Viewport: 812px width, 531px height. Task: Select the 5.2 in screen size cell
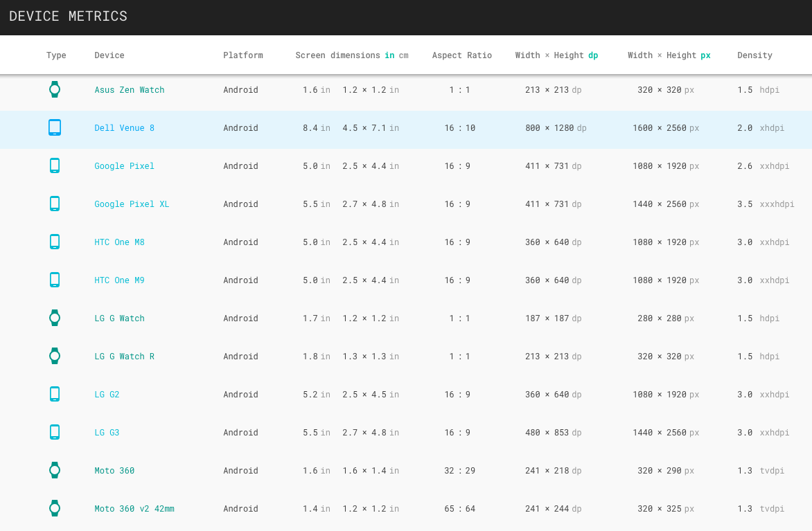coord(317,395)
